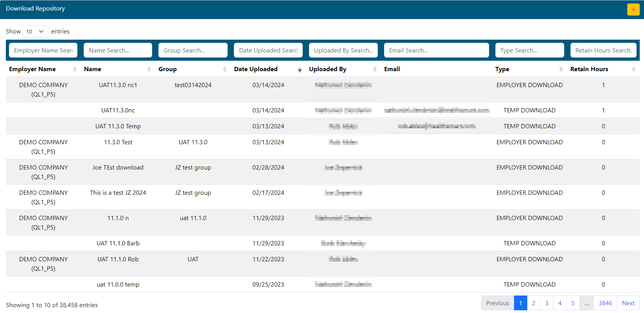
Task: Click into the Name Search box
Action: pos(118,51)
